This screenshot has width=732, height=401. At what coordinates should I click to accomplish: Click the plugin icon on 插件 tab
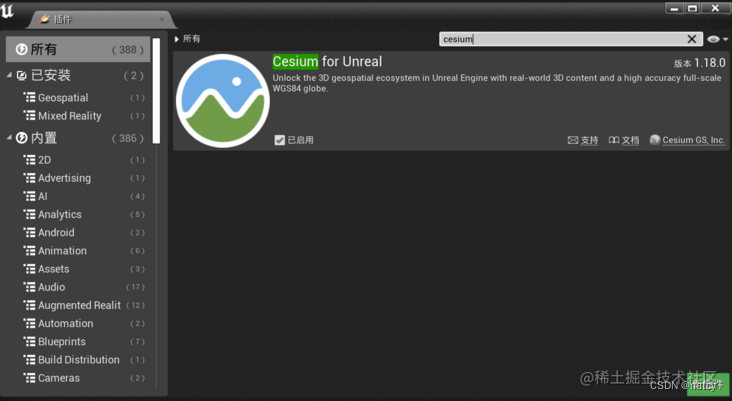(x=44, y=19)
